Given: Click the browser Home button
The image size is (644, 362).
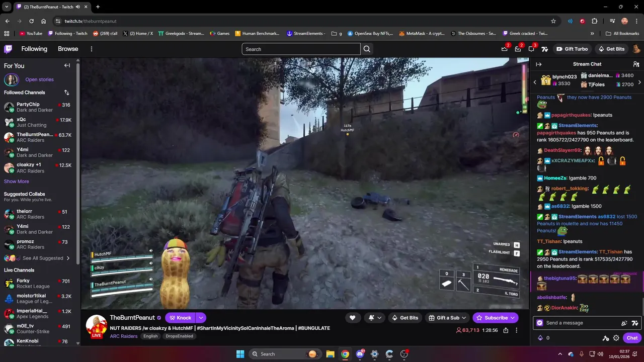Looking at the screenshot, I should click(44, 21).
